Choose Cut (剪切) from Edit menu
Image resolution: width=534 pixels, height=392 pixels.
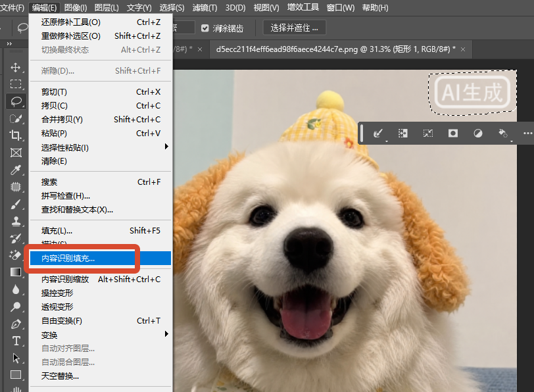(x=101, y=92)
